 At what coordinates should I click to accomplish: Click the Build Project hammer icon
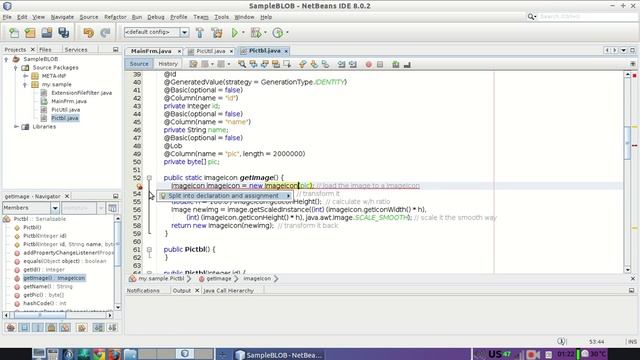click(x=200, y=33)
